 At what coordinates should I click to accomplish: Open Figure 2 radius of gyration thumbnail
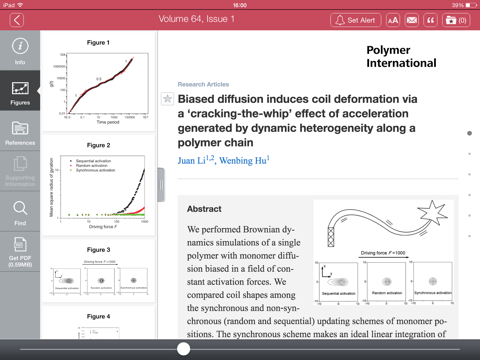point(98,185)
